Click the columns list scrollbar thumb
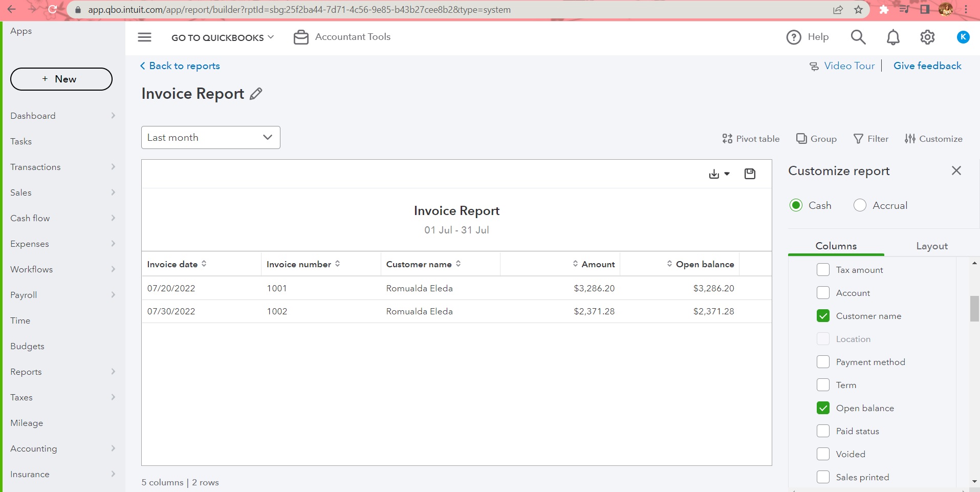The width and height of the screenshot is (980, 492). [x=974, y=309]
